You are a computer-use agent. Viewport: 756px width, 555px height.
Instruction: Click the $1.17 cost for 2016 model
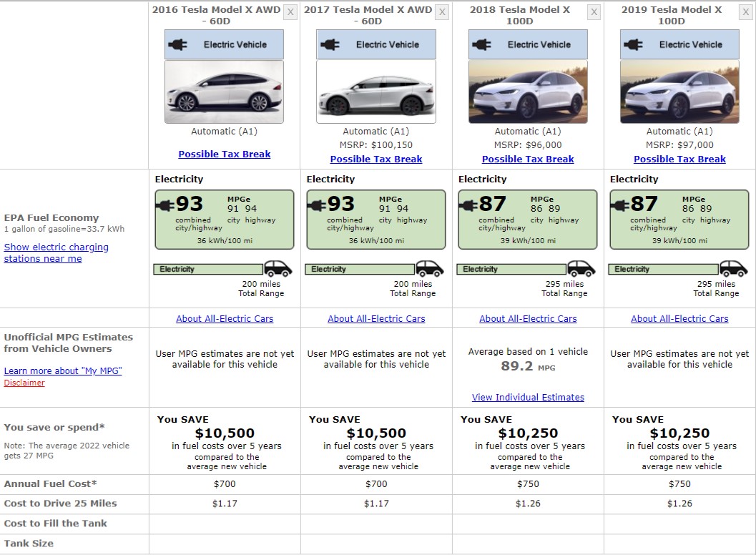pyautogui.click(x=225, y=504)
